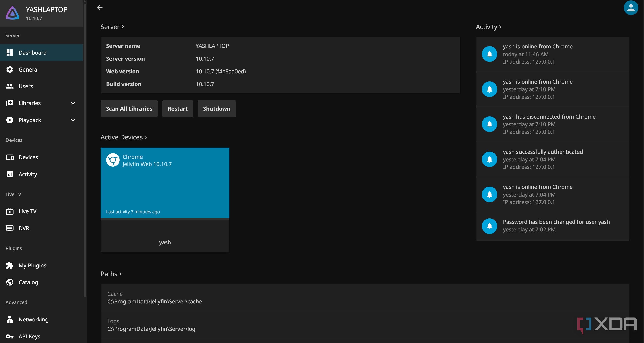This screenshot has height=343, width=644.
Task: Click the Chrome active device card
Action: 165,183
